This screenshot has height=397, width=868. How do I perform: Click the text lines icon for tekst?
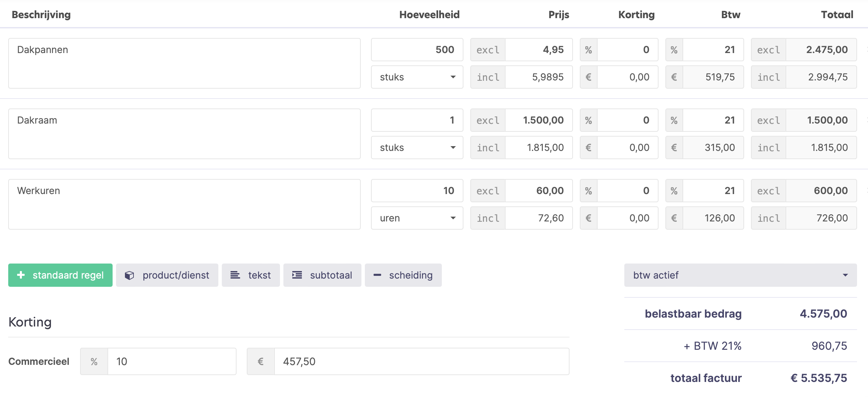pos(235,275)
